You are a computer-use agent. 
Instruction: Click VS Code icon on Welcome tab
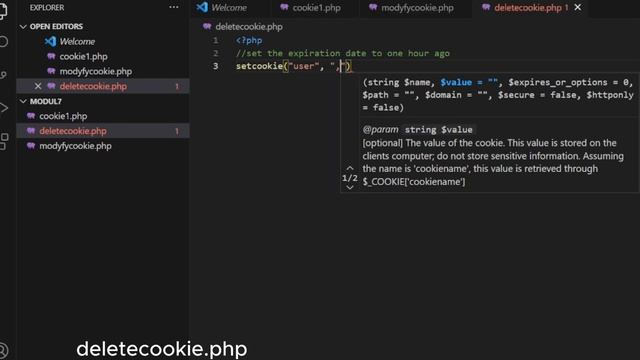[x=202, y=7]
